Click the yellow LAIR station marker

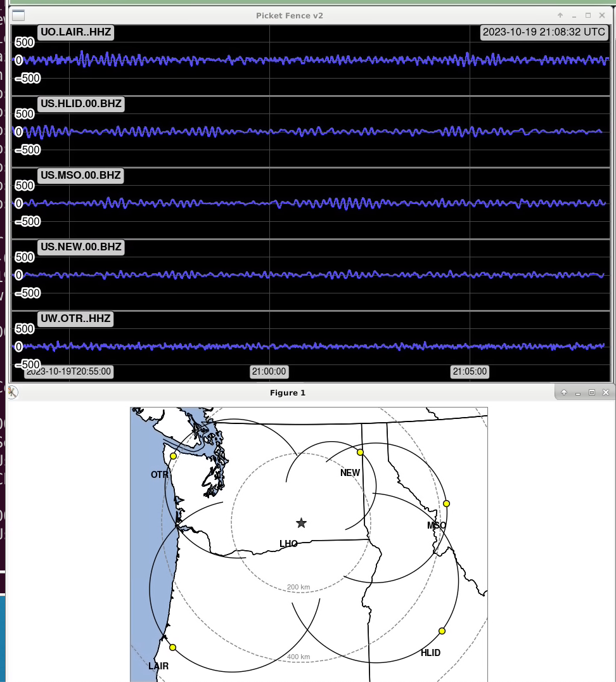click(x=172, y=647)
